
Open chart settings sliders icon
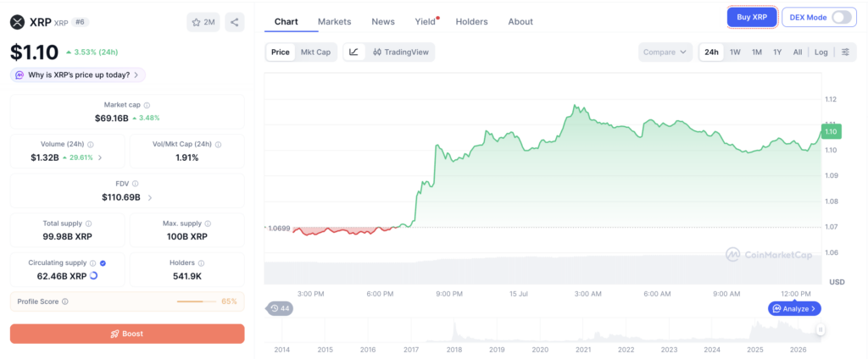coord(845,52)
